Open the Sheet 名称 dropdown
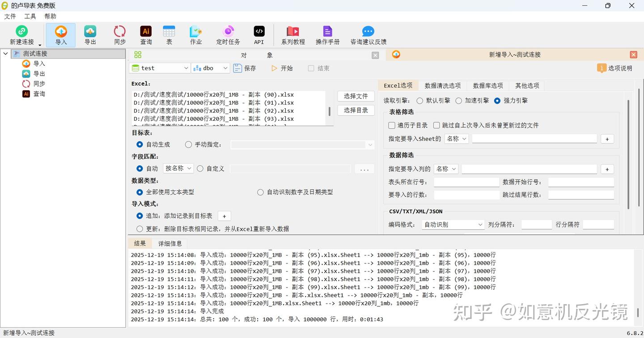The width and height of the screenshot is (644, 338). coord(456,139)
